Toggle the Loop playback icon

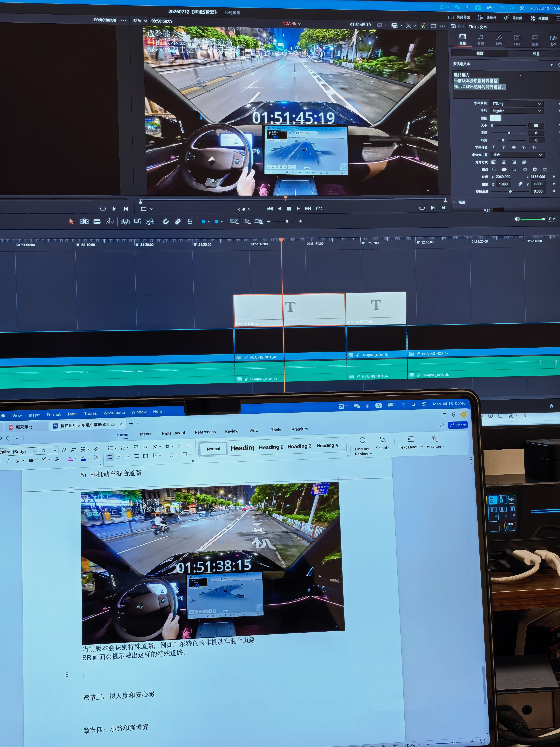319,208
